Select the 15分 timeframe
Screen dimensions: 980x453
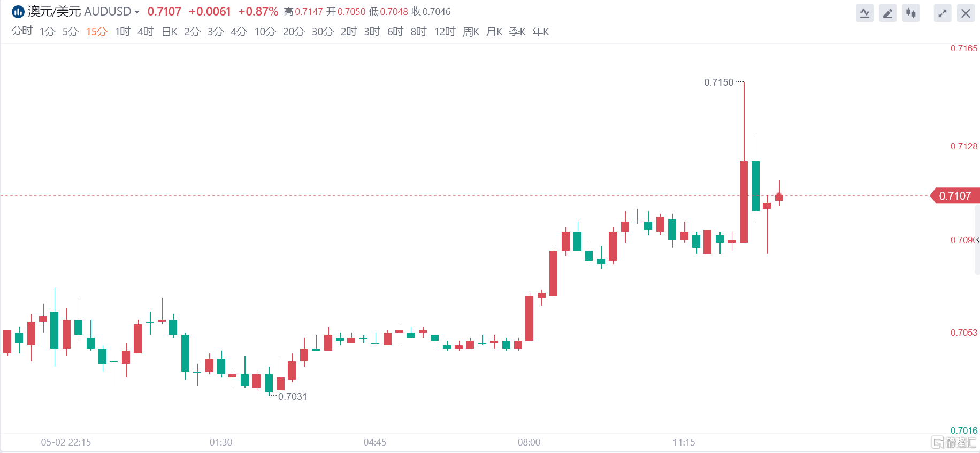(96, 32)
